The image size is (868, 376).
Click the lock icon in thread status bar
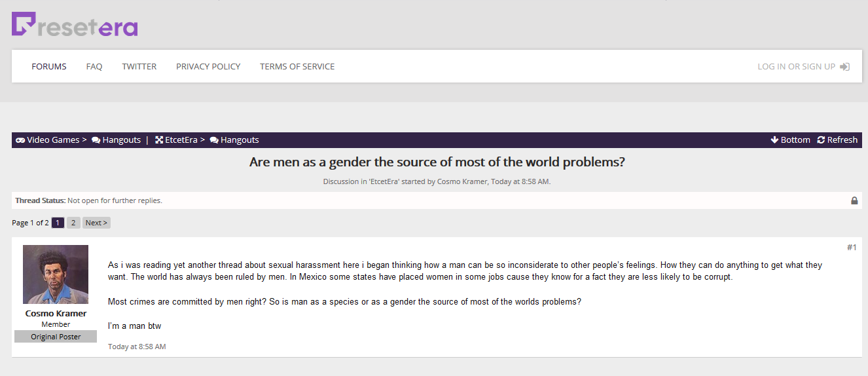854,200
